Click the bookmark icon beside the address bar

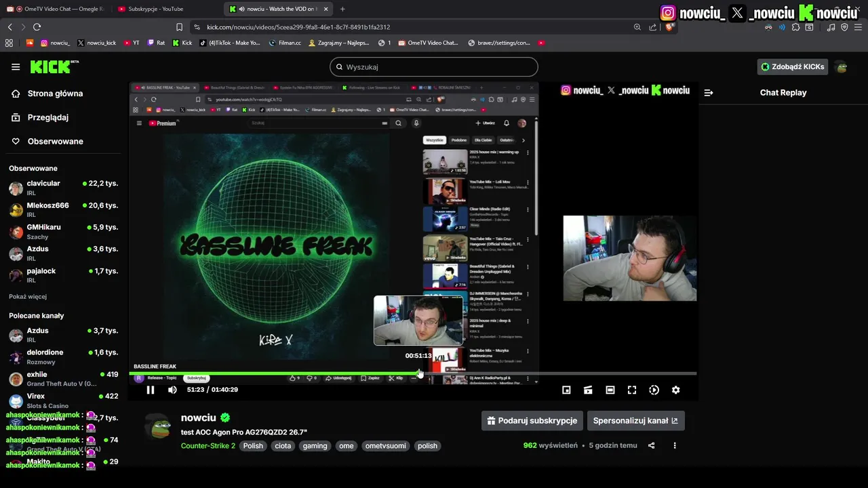(x=179, y=27)
